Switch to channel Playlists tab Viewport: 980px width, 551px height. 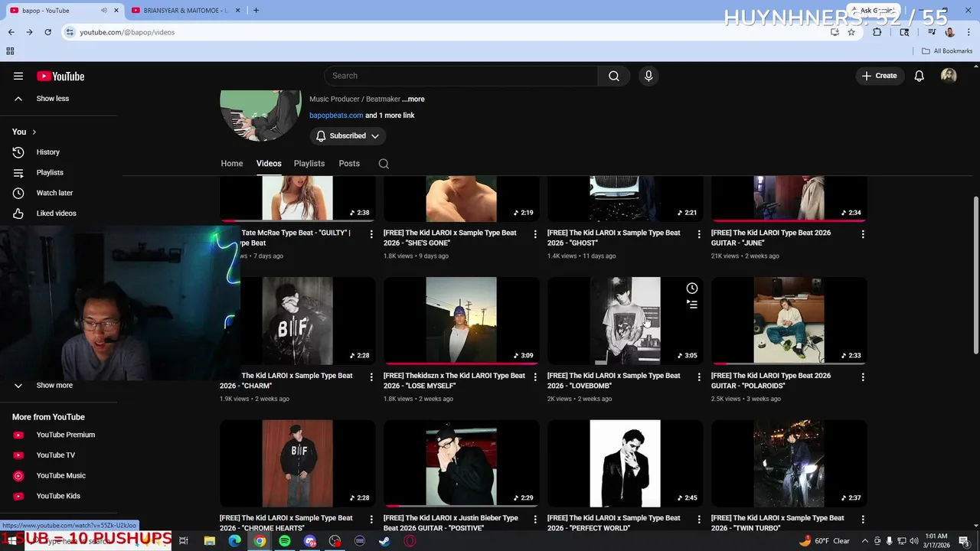309,163
